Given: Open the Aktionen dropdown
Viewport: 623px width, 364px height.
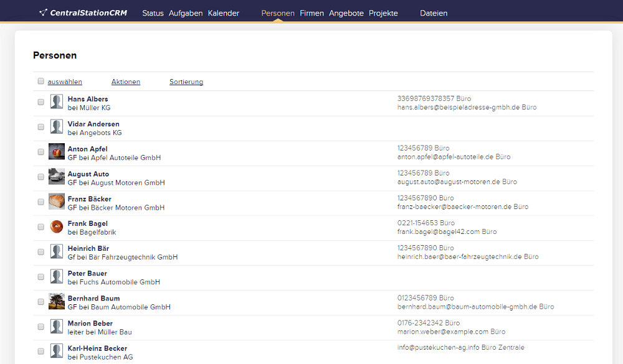Looking at the screenshot, I should (126, 82).
